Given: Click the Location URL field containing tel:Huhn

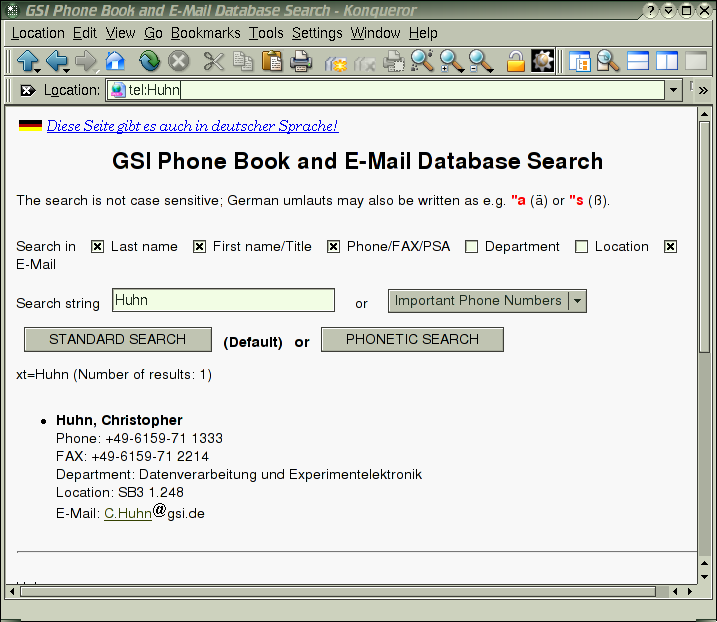Looking at the screenshot, I should click(385, 90).
